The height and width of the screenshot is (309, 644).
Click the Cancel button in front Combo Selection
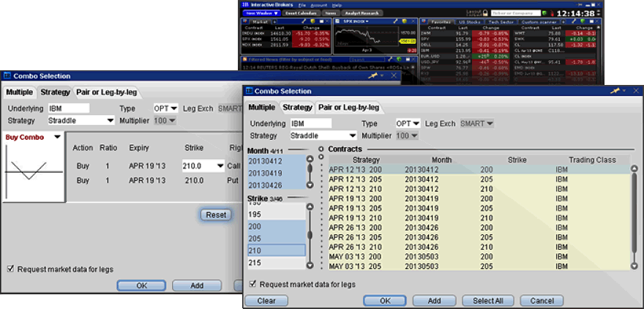[542, 300]
